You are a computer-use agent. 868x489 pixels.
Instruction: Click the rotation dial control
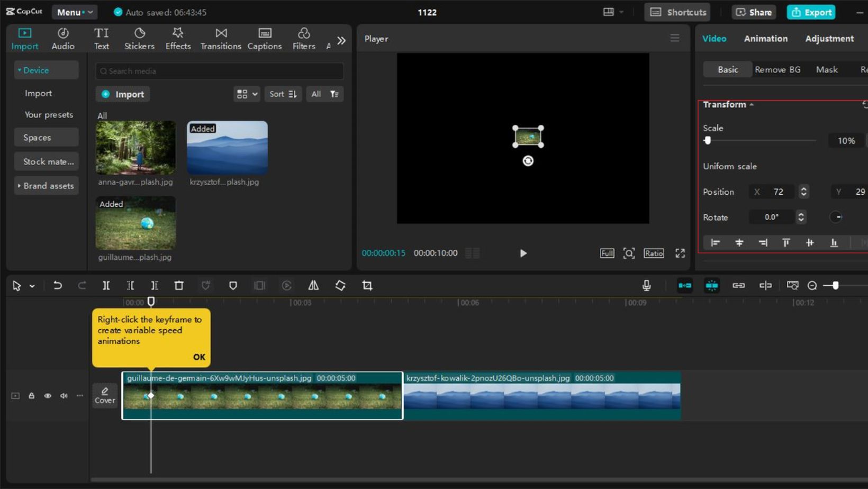(836, 217)
